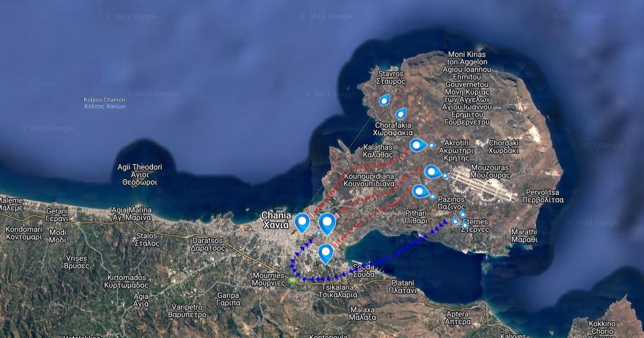Select the small marker below the Pazinos label
The height and width of the screenshot is (338, 644).
point(462,214)
